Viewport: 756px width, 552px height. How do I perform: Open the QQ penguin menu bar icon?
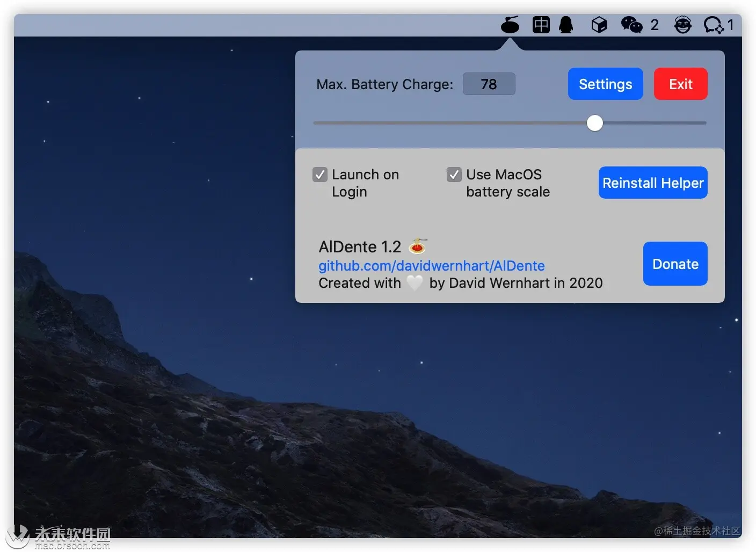[x=566, y=25]
